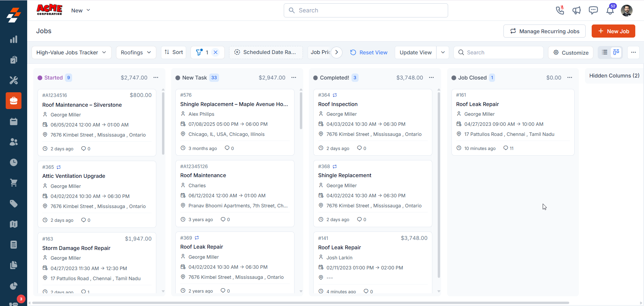Open the announcements megaphone icon

click(x=577, y=10)
